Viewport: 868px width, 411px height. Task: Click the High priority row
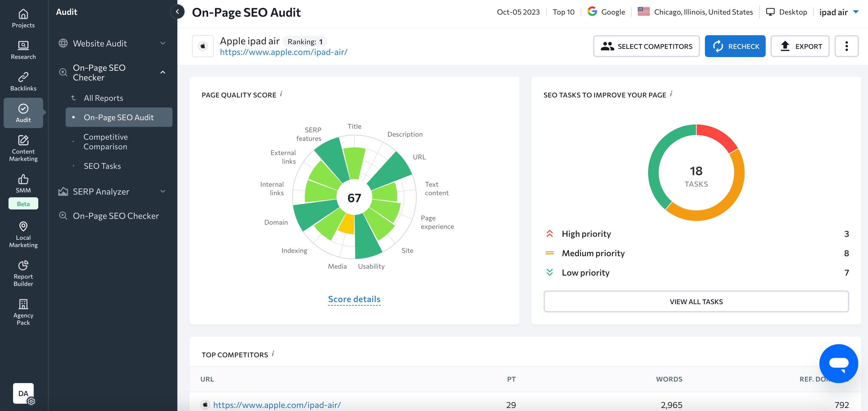point(696,234)
